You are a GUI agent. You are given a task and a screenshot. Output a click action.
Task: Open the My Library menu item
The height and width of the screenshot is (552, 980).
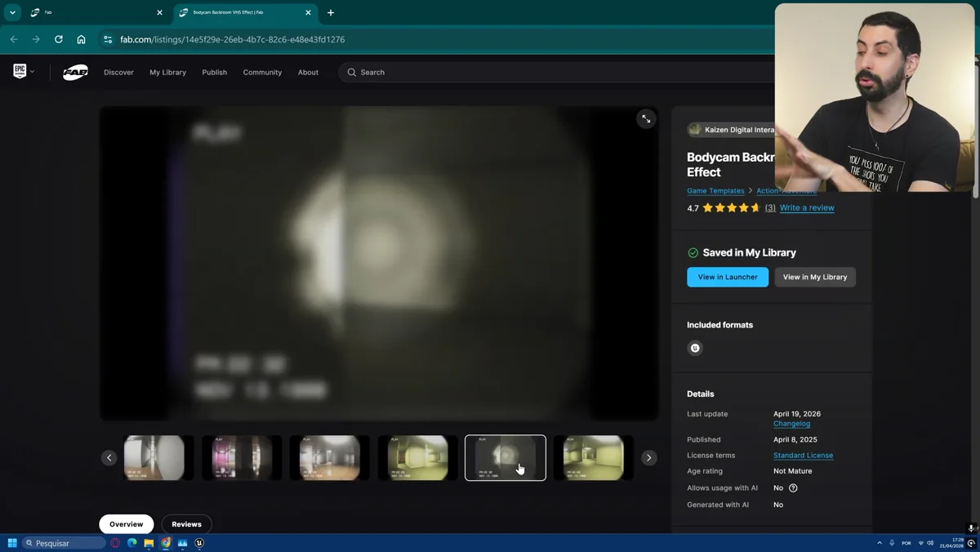pyautogui.click(x=167, y=72)
